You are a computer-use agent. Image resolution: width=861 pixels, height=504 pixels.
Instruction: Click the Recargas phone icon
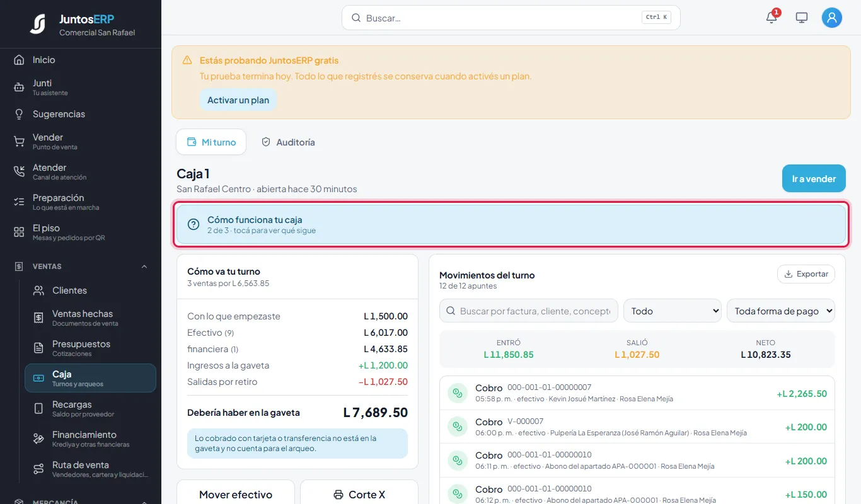tap(38, 409)
